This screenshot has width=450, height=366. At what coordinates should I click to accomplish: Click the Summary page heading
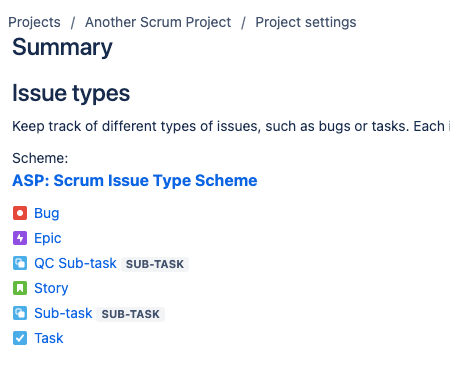[62, 47]
